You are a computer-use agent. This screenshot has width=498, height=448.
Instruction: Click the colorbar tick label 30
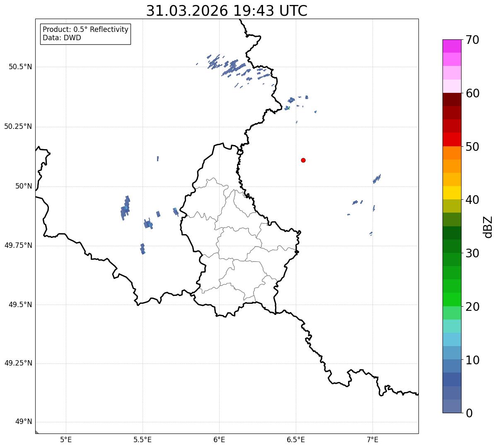click(x=472, y=253)
